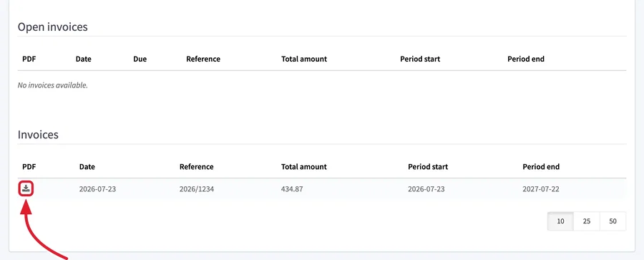Click the Total amount header in Invoices table
Image resolution: width=644 pixels, height=260 pixels.
[x=304, y=167]
